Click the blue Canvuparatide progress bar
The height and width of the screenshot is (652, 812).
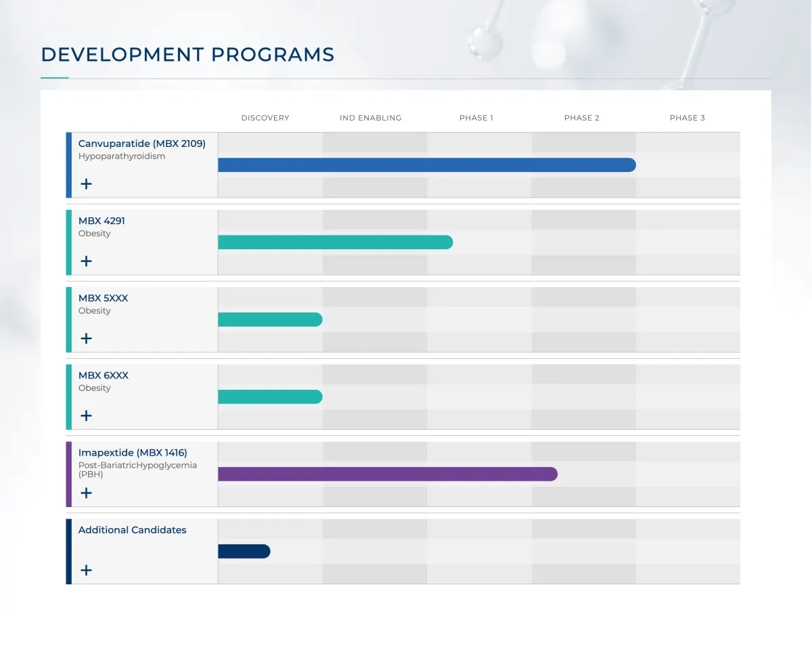click(427, 165)
